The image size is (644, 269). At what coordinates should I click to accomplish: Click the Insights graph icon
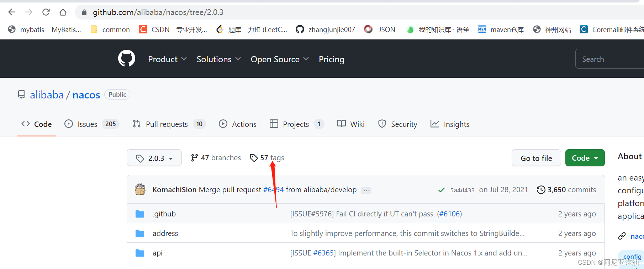[435, 124]
